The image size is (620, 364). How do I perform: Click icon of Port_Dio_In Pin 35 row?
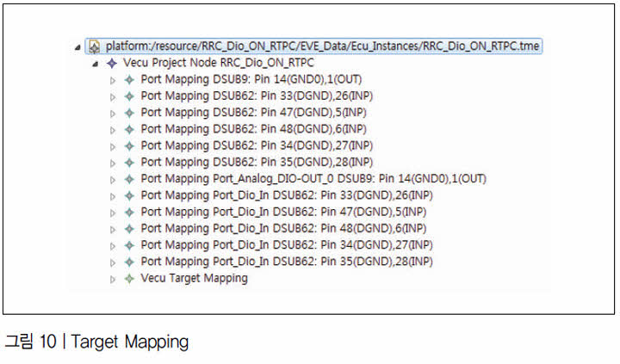[x=129, y=262]
